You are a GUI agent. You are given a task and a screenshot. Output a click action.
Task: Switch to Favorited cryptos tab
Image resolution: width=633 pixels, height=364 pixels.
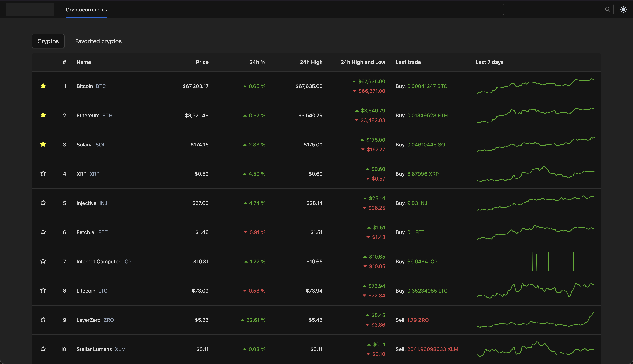pos(98,41)
